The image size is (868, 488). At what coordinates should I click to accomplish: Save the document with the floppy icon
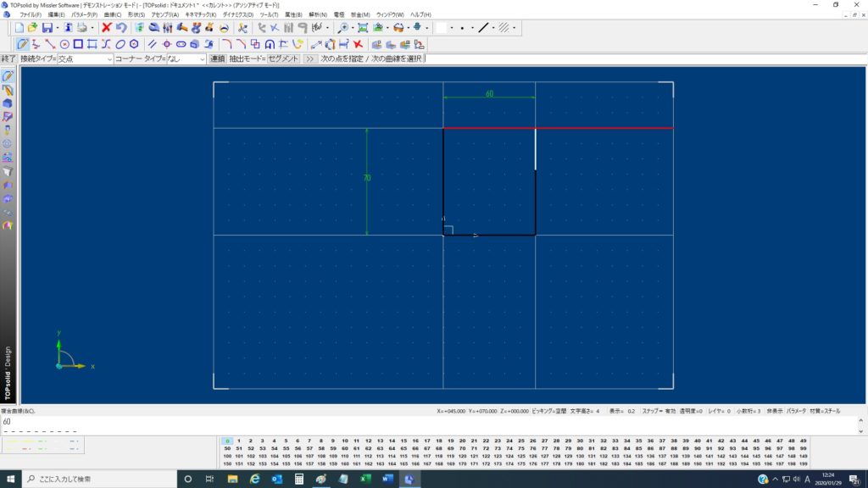tap(47, 28)
